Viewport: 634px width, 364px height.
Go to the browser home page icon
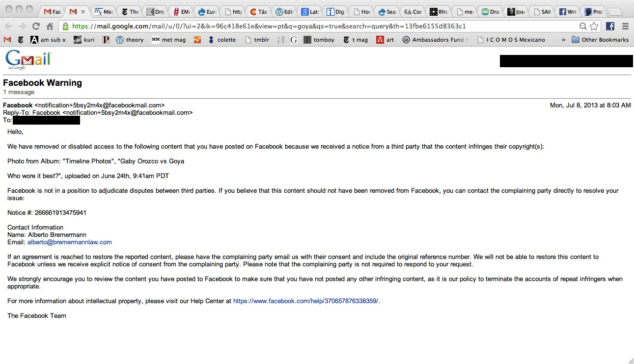(50, 26)
